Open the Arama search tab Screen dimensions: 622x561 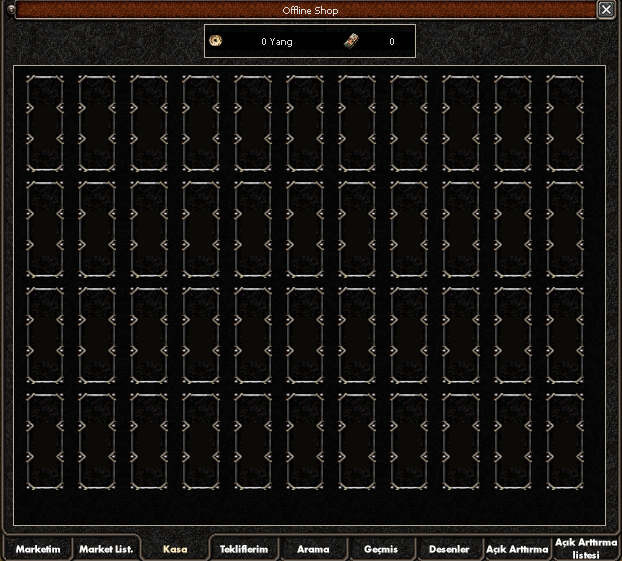[x=313, y=549]
